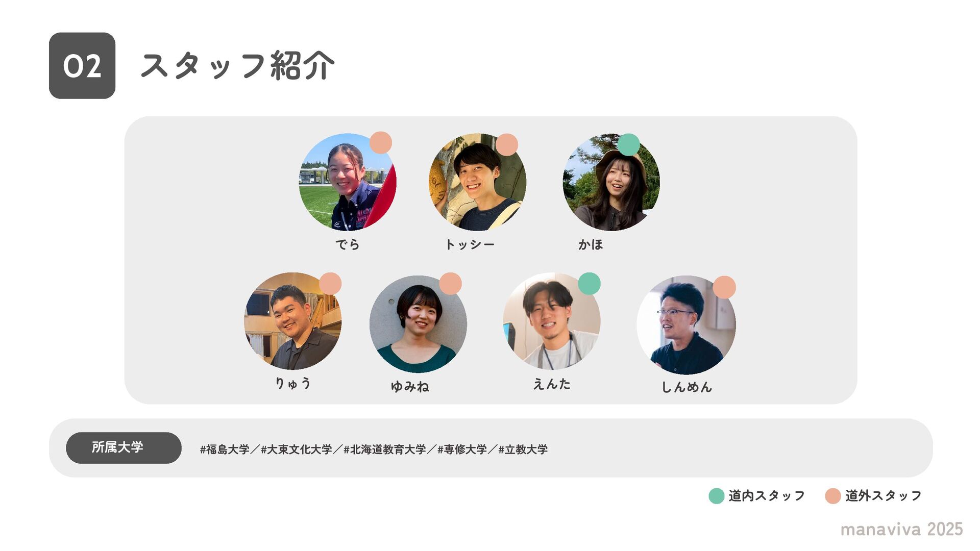The height and width of the screenshot is (551, 980).
Task: Click the えんた staff photo
Action: 551,321
